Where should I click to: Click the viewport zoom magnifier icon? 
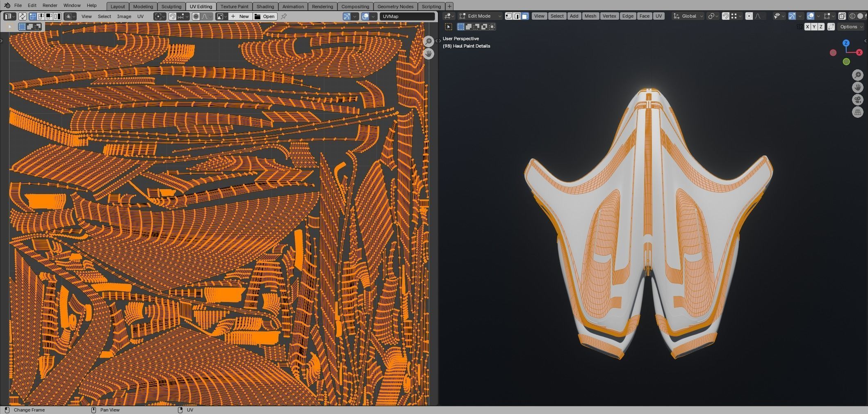pyautogui.click(x=857, y=75)
